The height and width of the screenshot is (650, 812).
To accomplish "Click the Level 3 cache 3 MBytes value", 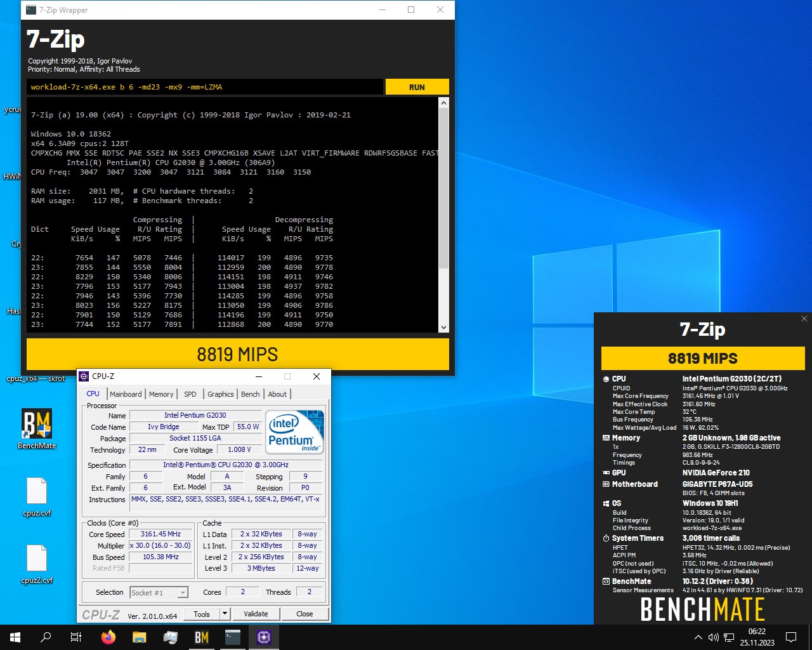I will pyautogui.click(x=261, y=568).
